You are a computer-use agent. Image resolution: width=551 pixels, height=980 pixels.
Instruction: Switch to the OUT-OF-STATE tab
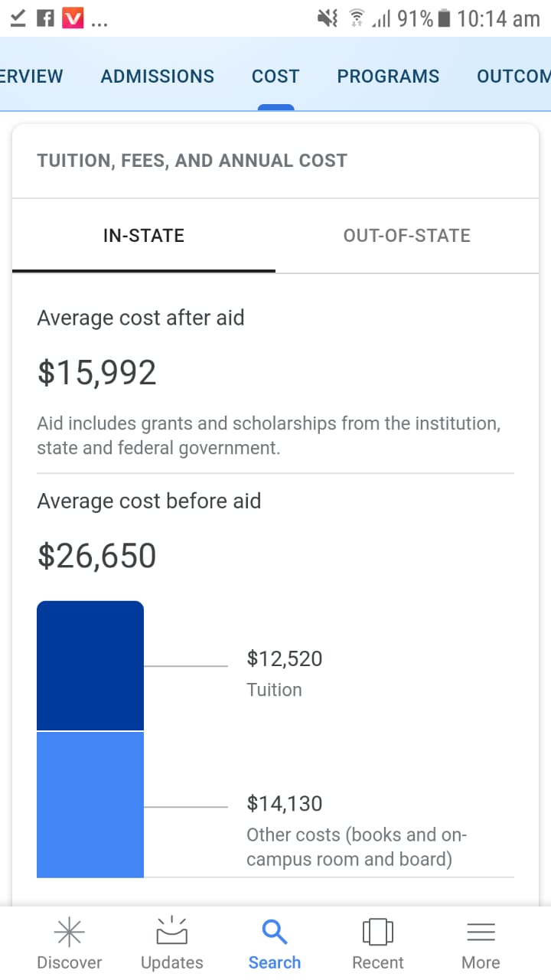pyautogui.click(x=407, y=236)
